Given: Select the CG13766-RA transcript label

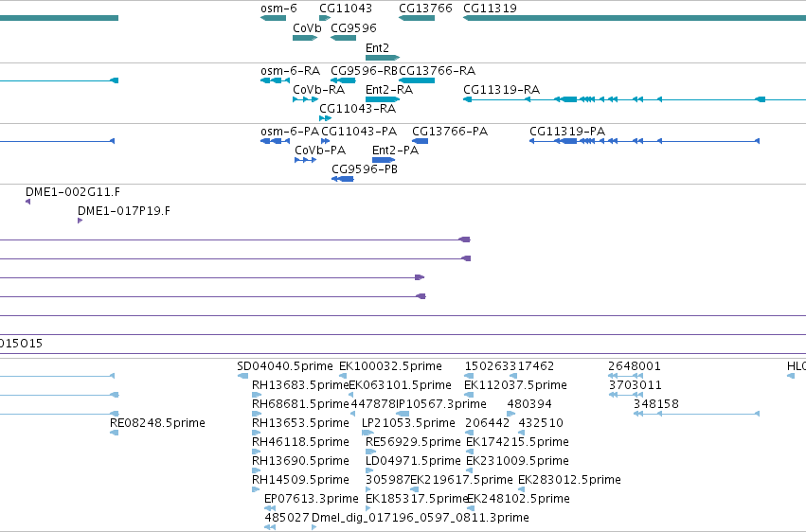Looking at the screenshot, I should click(x=437, y=70).
